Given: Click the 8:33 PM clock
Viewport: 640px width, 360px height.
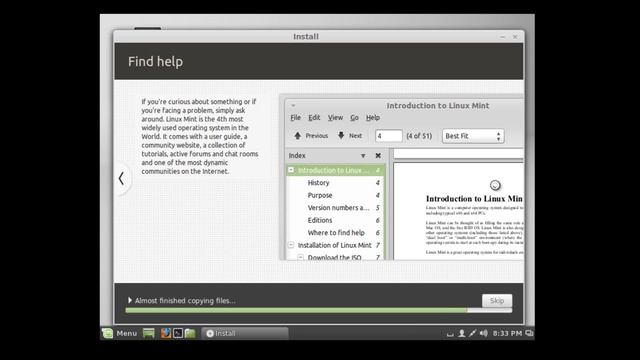Looking at the screenshot, I should [507, 333].
